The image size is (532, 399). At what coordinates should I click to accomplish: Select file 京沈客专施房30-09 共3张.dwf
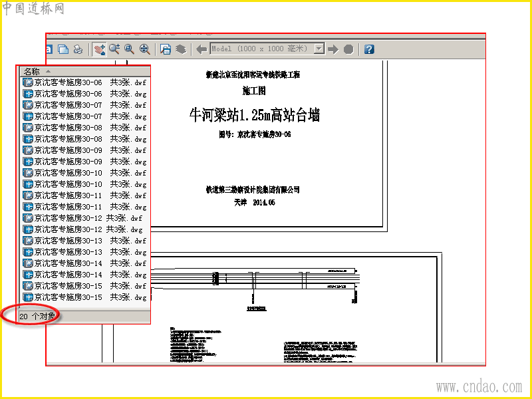tap(85, 150)
